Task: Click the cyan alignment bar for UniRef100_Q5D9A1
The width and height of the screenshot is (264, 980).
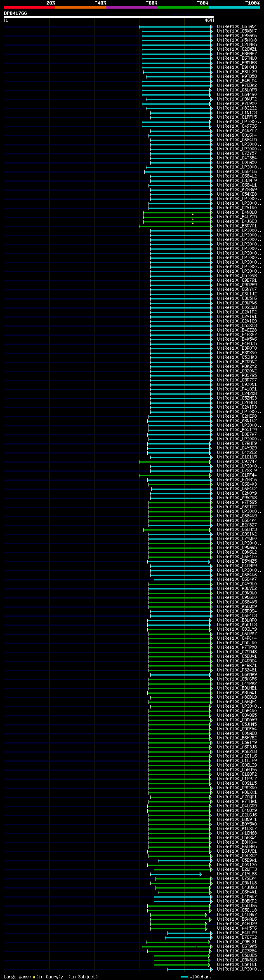Action: pyautogui.click(x=185, y=861)
